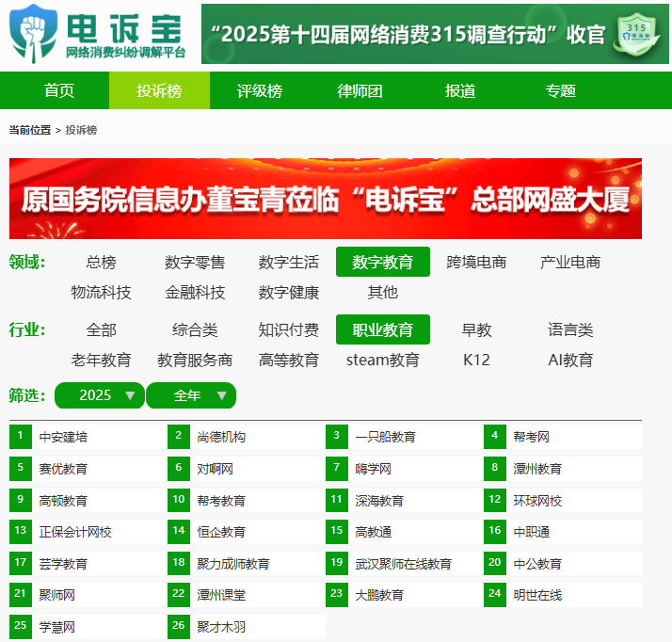Image resolution: width=672 pixels, height=642 pixels.
Task: Switch to the 评级榜 tab
Action: pos(260,91)
